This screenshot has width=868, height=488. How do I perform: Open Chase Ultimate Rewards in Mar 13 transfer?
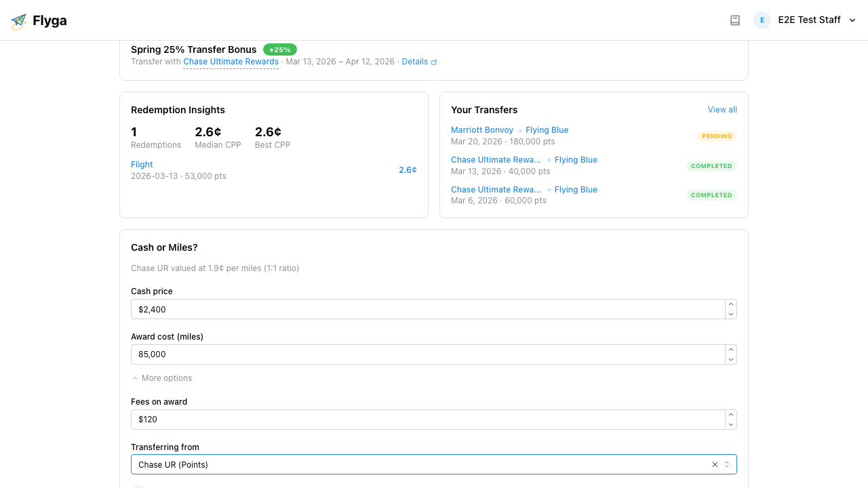(x=496, y=160)
